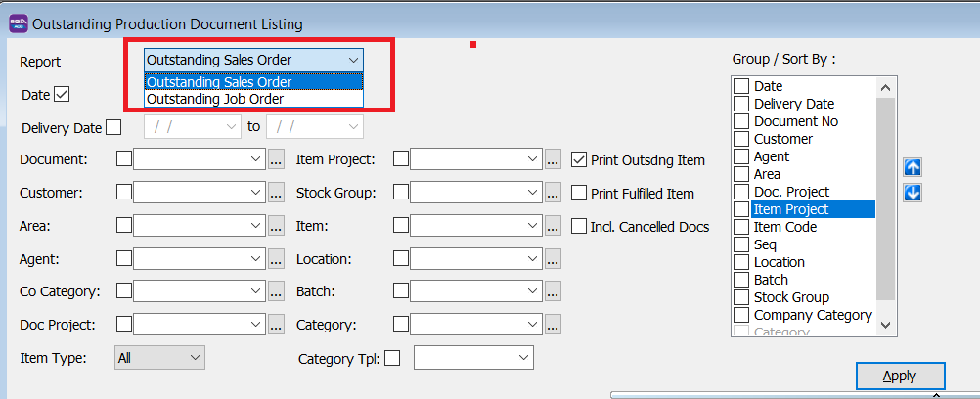Open Stock Group lookup ellipsis button
980x399 pixels.
pyautogui.click(x=553, y=194)
